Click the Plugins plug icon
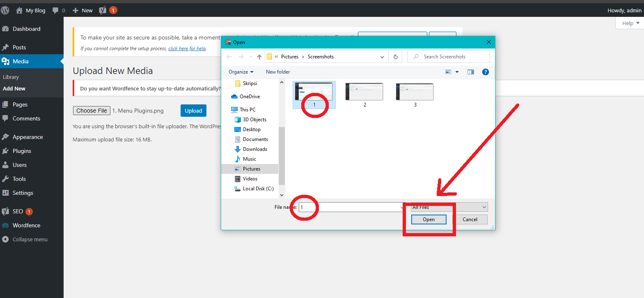 (x=5, y=151)
